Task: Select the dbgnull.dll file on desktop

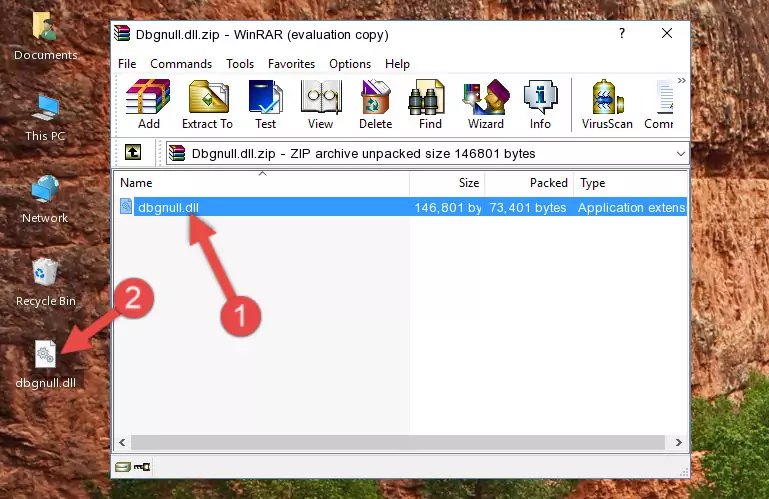Action: pyautogui.click(x=46, y=365)
